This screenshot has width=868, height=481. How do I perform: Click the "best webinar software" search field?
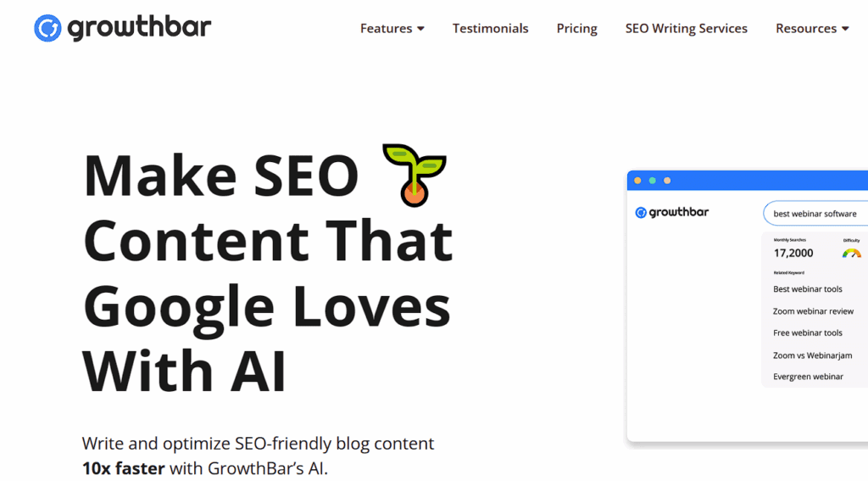(x=815, y=214)
